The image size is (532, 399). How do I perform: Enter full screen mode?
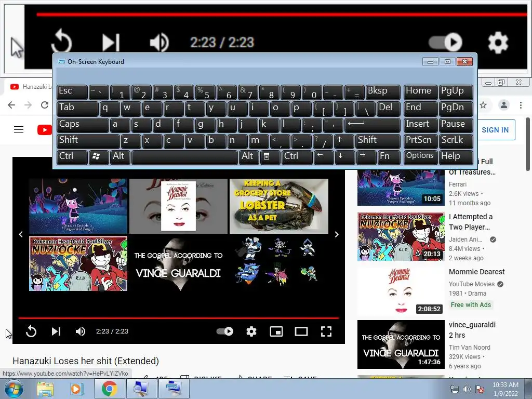(x=326, y=331)
